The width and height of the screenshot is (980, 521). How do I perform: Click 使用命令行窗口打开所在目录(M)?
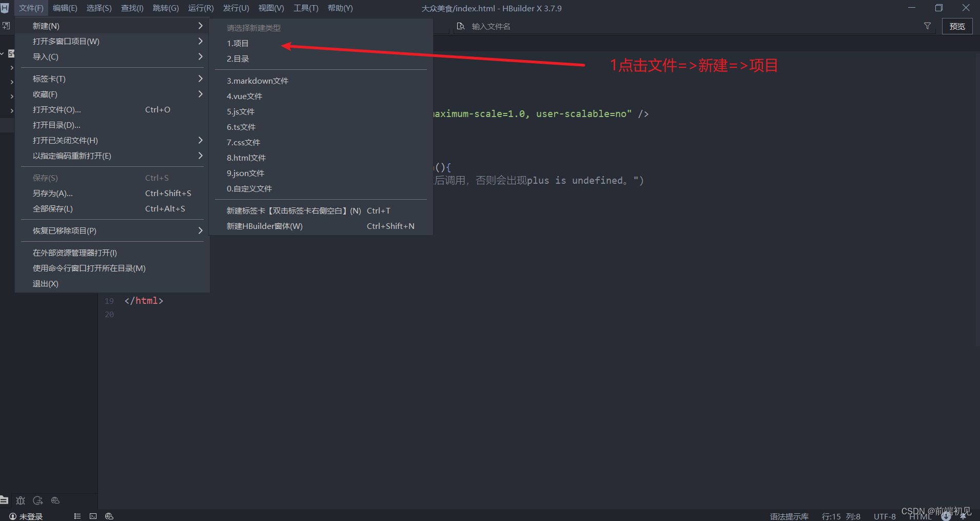[112, 268]
